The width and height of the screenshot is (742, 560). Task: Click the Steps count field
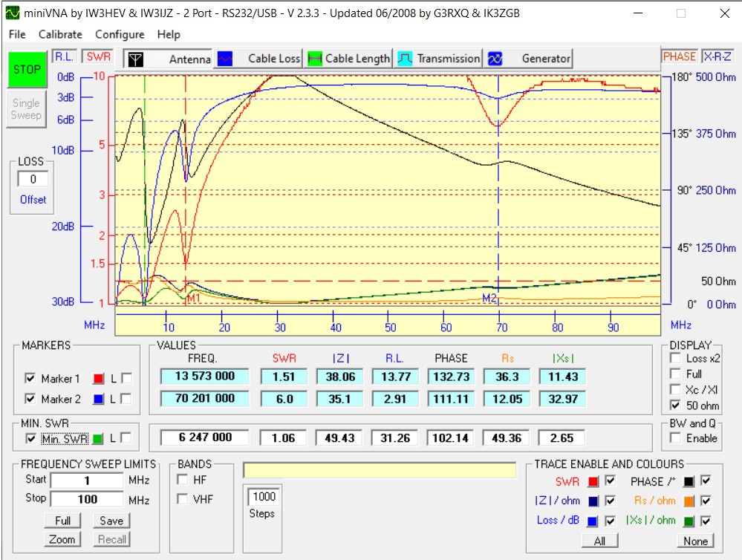pyautogui.click(x=263, y=496)
